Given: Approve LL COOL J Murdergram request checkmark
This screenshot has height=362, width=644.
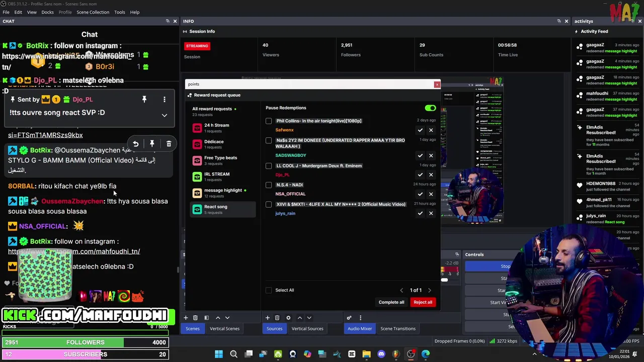Looking at the screenshot, I should [x=420, y=175].
